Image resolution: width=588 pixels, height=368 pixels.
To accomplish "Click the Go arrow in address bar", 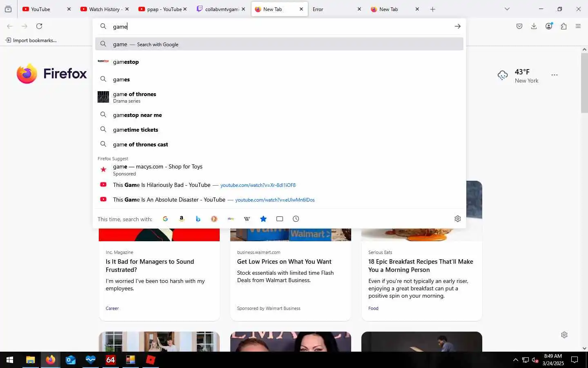I will 458,26.
